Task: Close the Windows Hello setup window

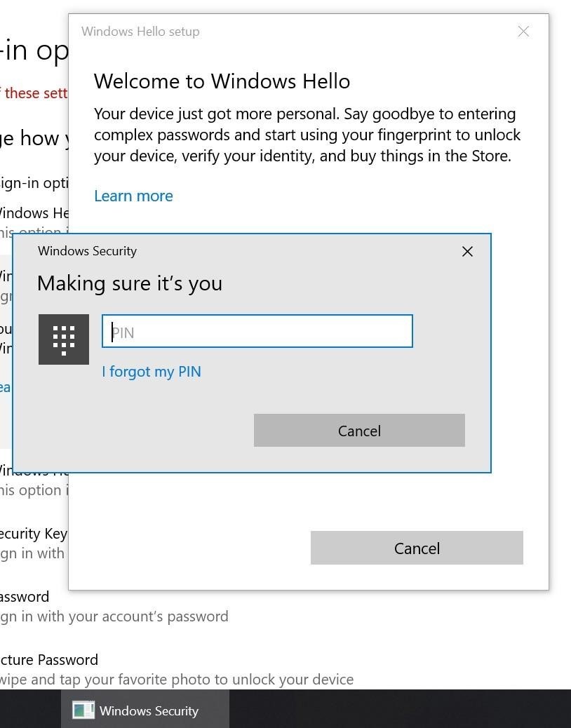Action: 523,32
